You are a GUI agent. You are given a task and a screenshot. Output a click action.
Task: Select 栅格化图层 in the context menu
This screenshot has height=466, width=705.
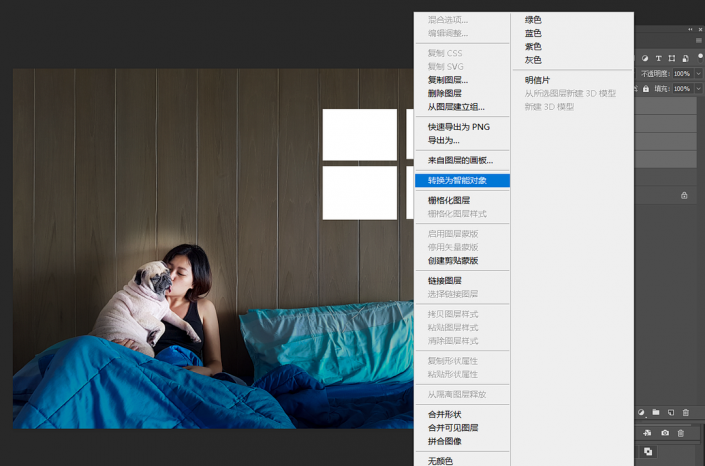[x=448, y=200]
